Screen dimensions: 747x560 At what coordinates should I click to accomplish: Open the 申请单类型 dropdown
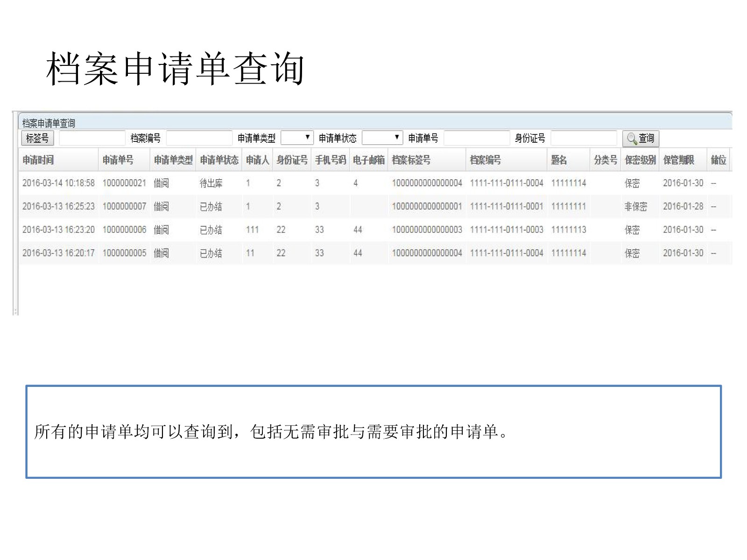(x=297, y=138)
